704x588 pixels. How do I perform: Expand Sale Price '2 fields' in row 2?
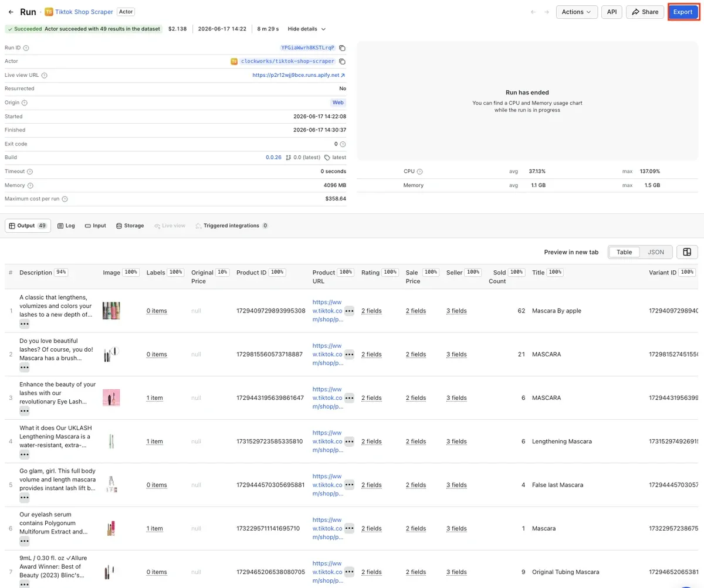pos(416,354)
